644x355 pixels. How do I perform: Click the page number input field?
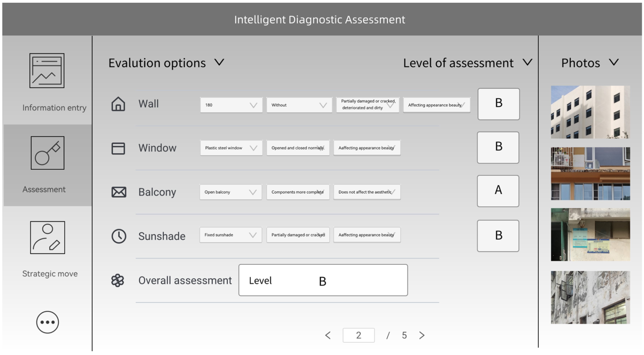[x=358, y=335]
